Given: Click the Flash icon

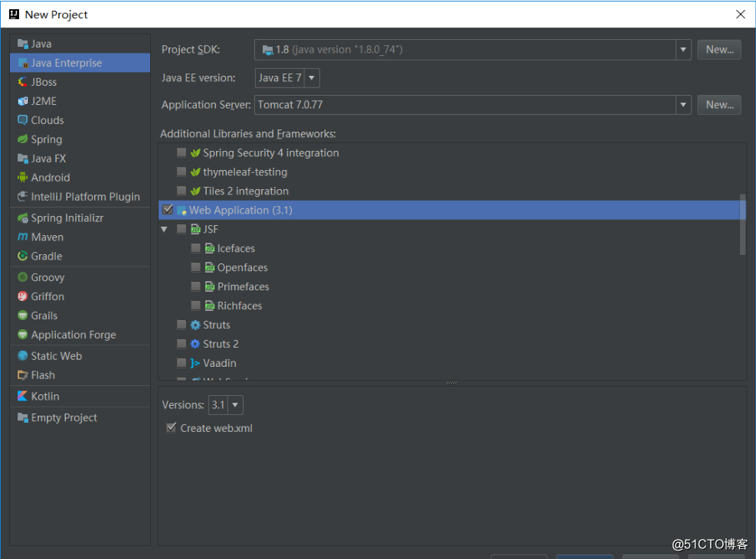Looking at the screenshot, I should 23,375.
